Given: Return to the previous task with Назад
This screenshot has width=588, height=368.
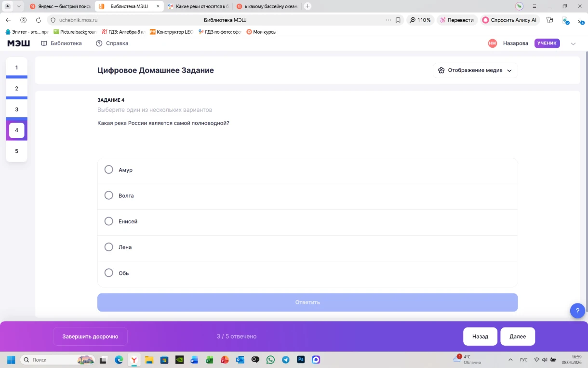Looking at the screenshot, I should pos(480,337).
